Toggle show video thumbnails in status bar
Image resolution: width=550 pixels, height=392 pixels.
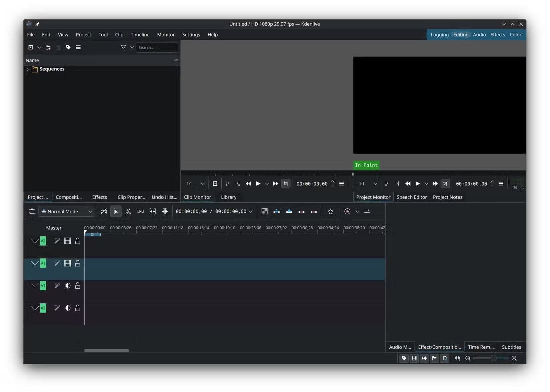tap(414, 358)
